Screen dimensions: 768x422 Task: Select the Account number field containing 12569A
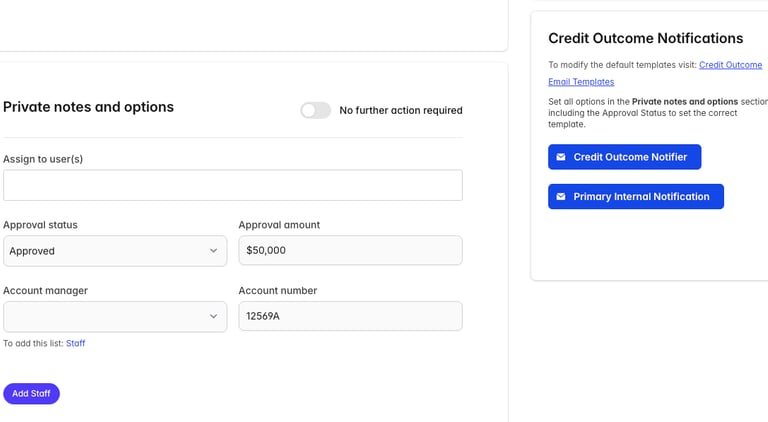(350, 317)
